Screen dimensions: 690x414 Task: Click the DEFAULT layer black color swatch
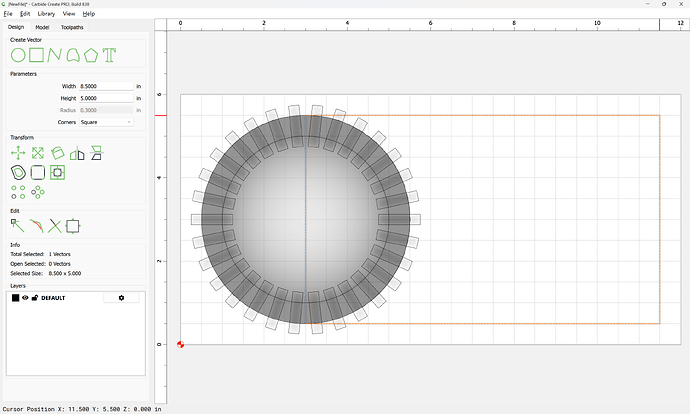tap(16, 298)
